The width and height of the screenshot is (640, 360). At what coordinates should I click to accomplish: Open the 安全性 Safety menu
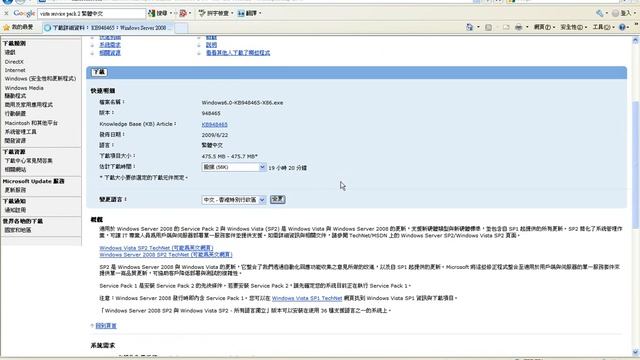point(573,27)
